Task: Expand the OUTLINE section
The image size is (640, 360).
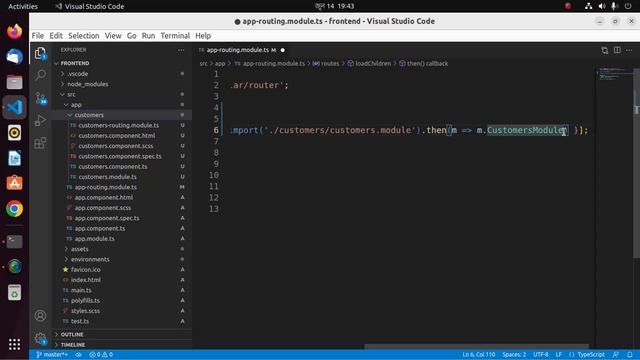Action: tap(72, 335)
